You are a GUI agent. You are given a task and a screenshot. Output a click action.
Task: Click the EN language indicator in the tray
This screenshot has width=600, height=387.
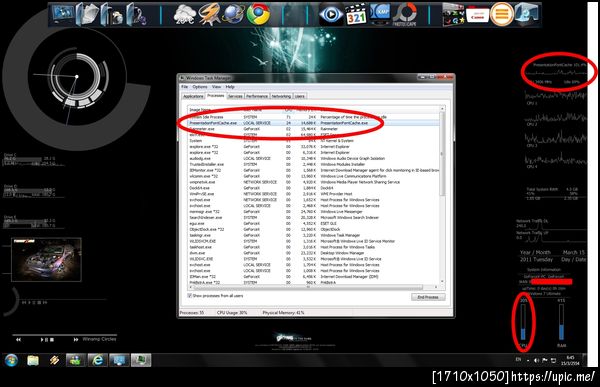click(x=518, y=359)
